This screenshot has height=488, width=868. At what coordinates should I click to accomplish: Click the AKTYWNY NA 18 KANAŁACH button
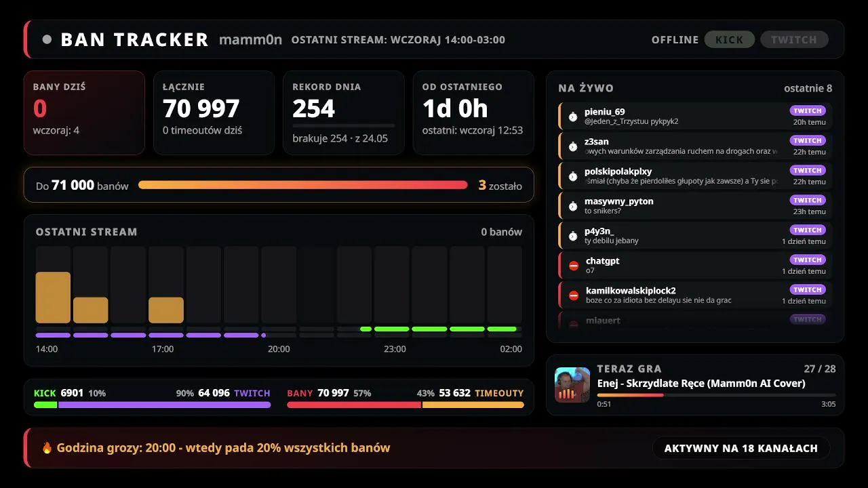[x=741, y=448]
